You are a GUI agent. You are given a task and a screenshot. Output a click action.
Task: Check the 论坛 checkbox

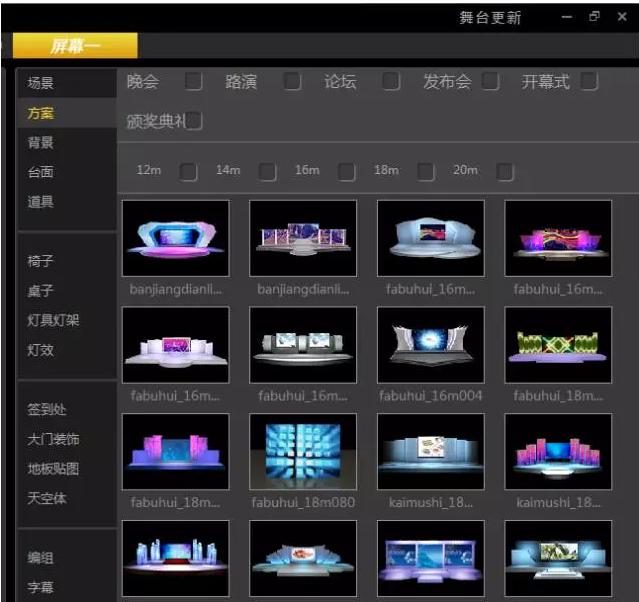click(x=391, y=81)
